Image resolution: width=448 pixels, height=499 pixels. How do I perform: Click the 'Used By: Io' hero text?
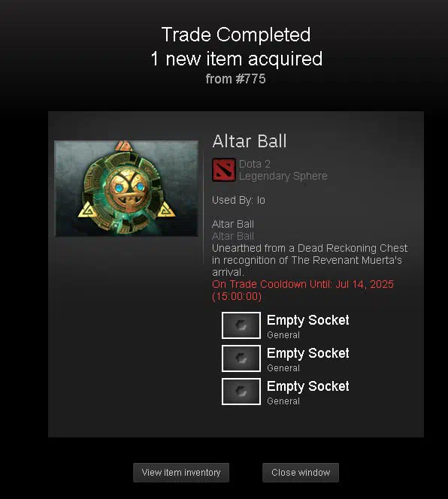click(x=238, y=200)
